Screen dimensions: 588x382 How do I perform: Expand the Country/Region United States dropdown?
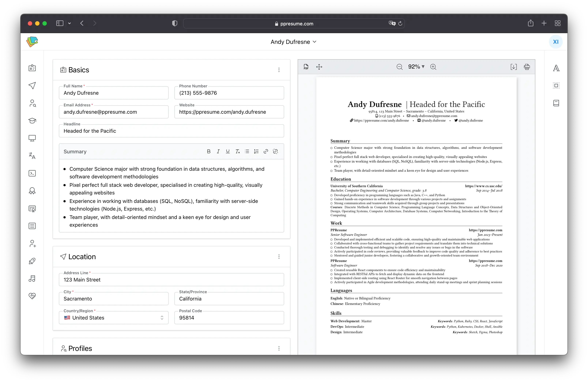[x=162, y=318]
